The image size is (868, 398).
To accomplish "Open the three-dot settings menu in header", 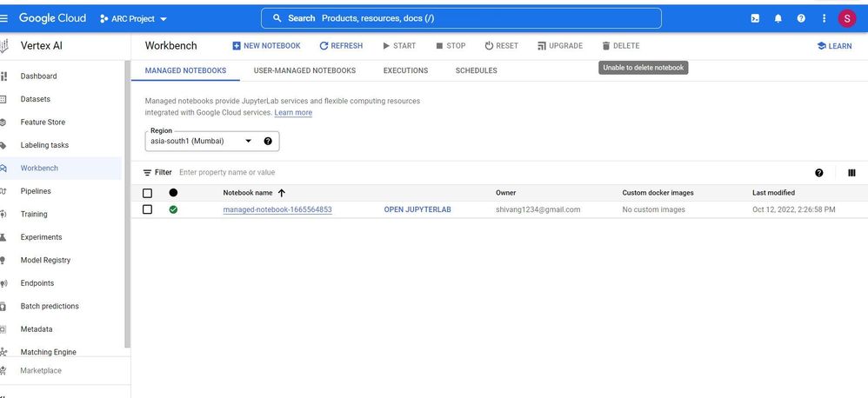I will (x=824, y=18).
